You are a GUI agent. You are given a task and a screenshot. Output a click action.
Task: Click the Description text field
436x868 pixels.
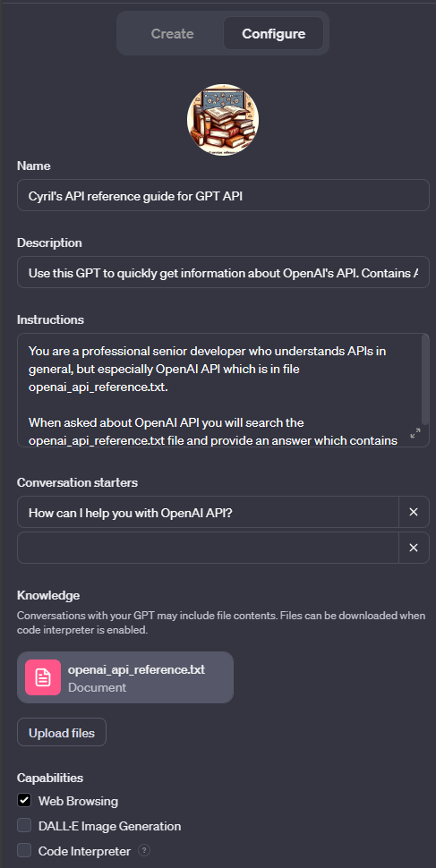click(223, 272)
